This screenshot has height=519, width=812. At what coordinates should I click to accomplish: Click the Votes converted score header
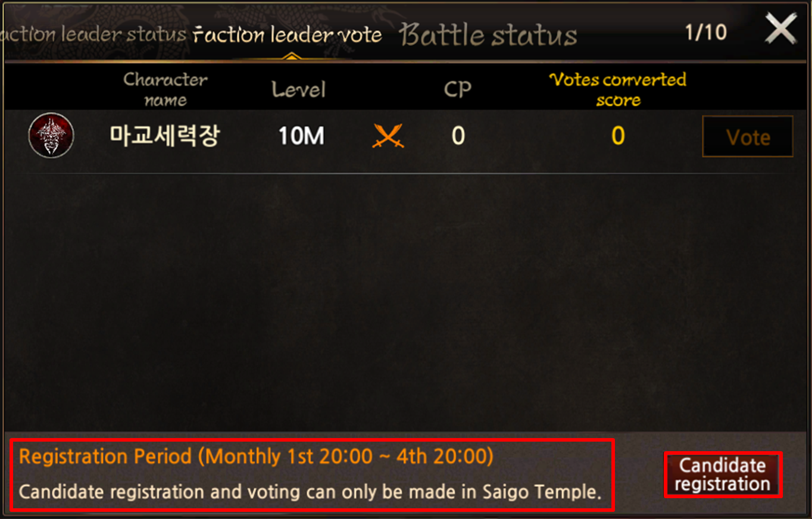[617, 89]
